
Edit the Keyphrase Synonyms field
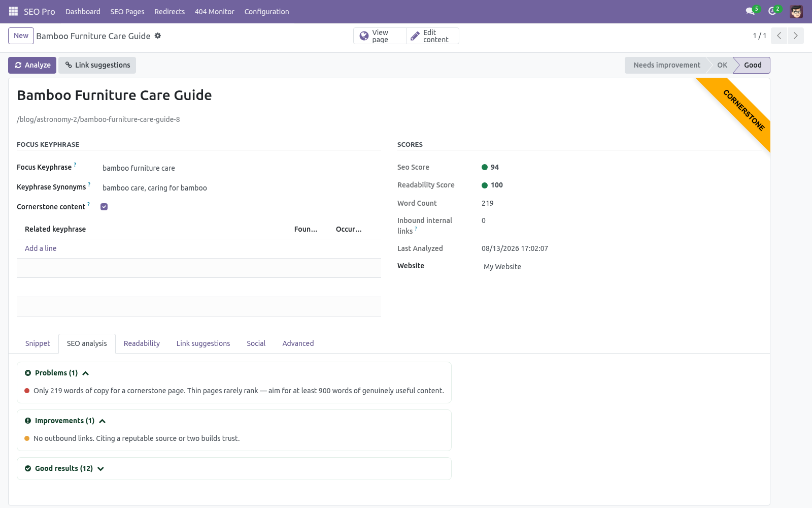[x=242, y=188]
